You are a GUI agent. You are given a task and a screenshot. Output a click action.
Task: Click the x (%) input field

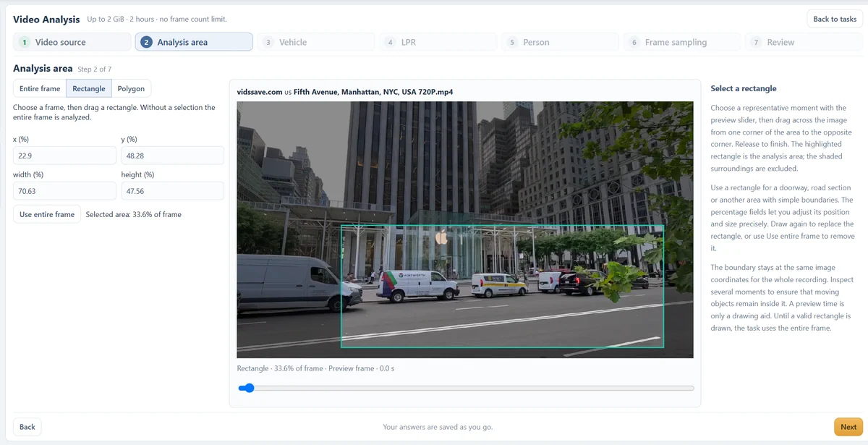click(x=64, y=156)
